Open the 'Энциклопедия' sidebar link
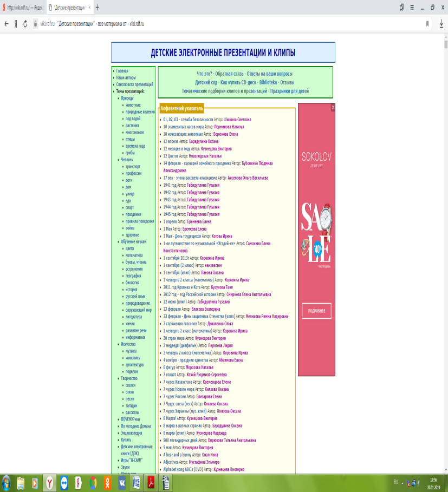 coord(132,433)
